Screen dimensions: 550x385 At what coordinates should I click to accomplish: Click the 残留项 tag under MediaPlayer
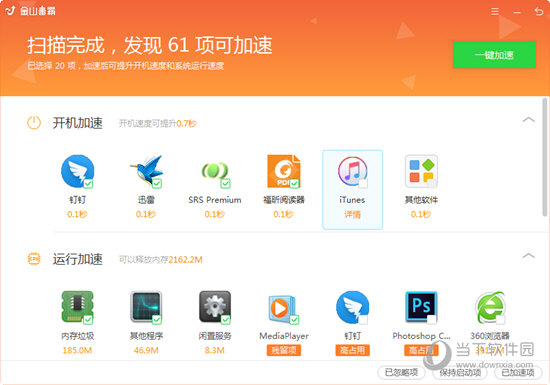click(284, 350)
